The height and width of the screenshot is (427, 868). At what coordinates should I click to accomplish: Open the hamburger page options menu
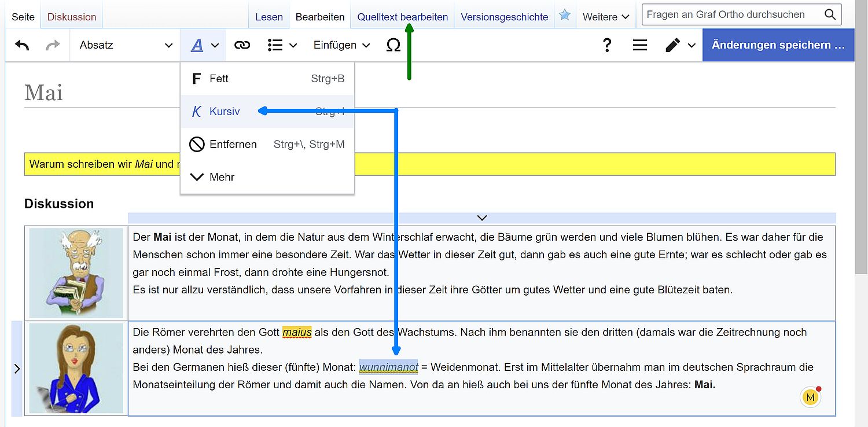tap(639, 45)
